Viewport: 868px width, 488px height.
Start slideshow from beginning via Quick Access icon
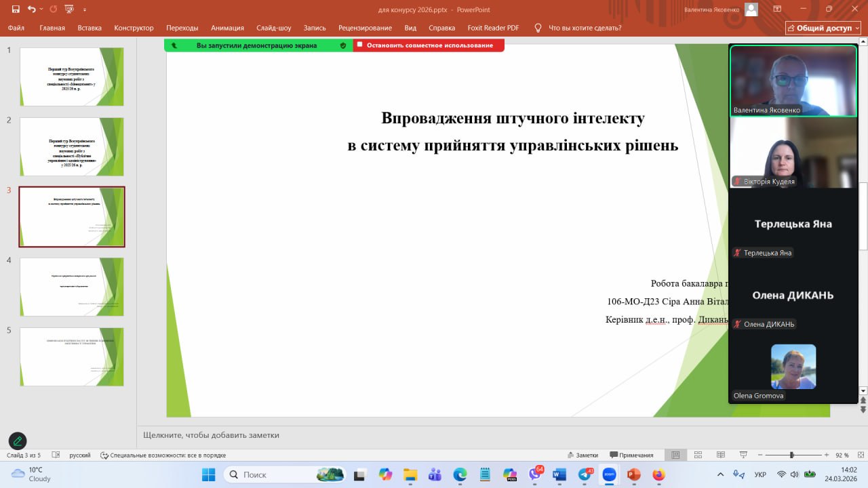point(69,9)
